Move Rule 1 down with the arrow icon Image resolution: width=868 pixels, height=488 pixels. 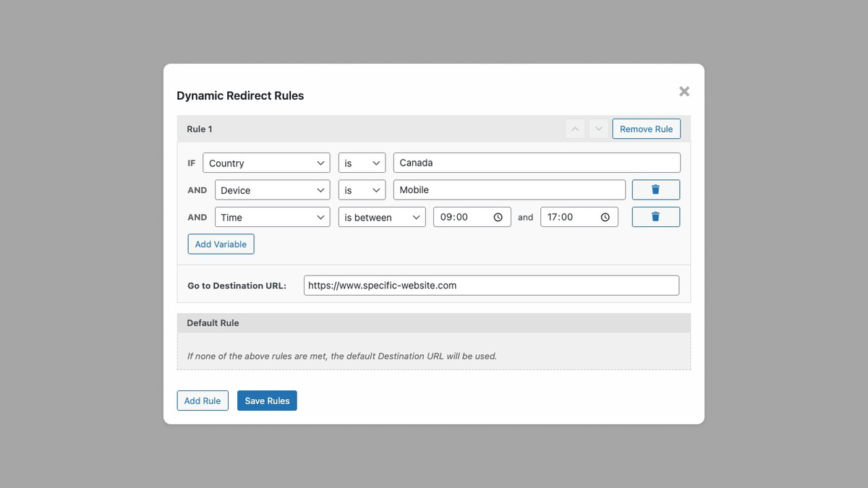pos(598,128)
